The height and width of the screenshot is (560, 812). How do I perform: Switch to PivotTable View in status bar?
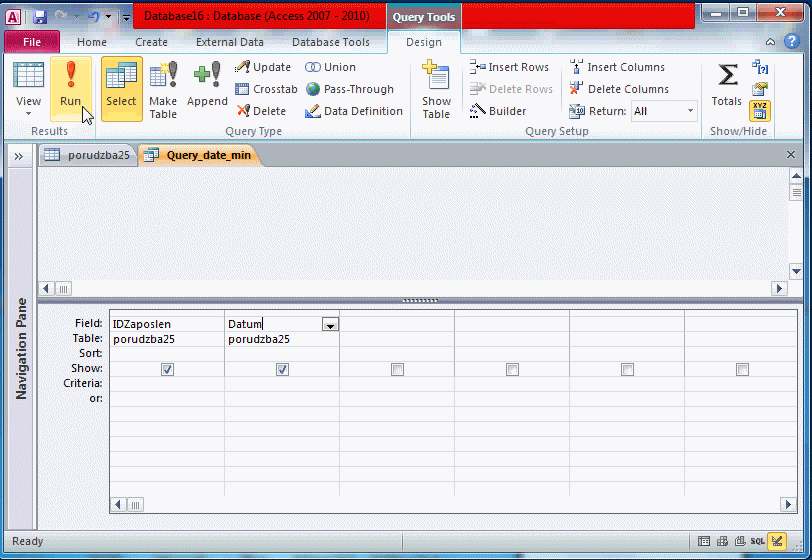[722, 541]
